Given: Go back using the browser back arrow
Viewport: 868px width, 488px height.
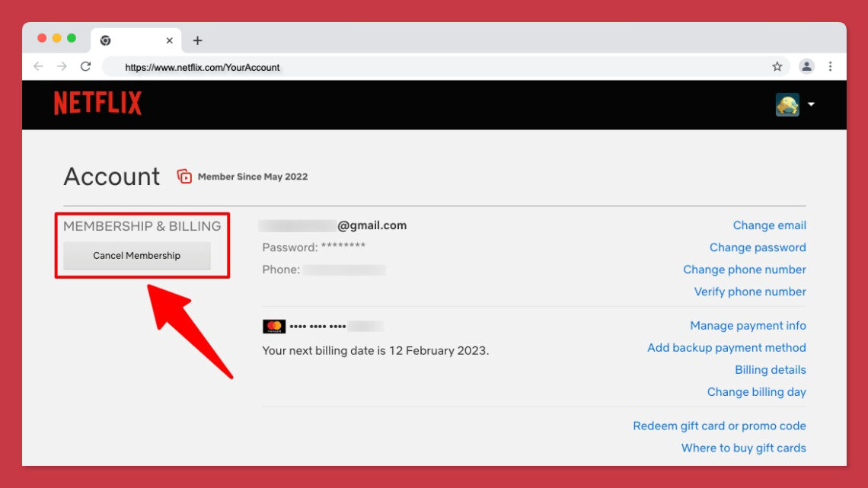Looking at the screenshot, I should 38,67.
